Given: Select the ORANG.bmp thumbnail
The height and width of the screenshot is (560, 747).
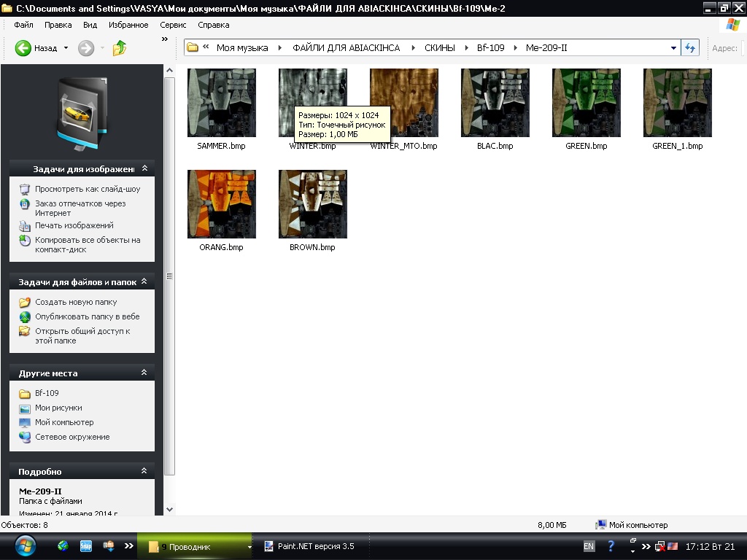Looking at the screenshot, I should [x=222, y=204].
